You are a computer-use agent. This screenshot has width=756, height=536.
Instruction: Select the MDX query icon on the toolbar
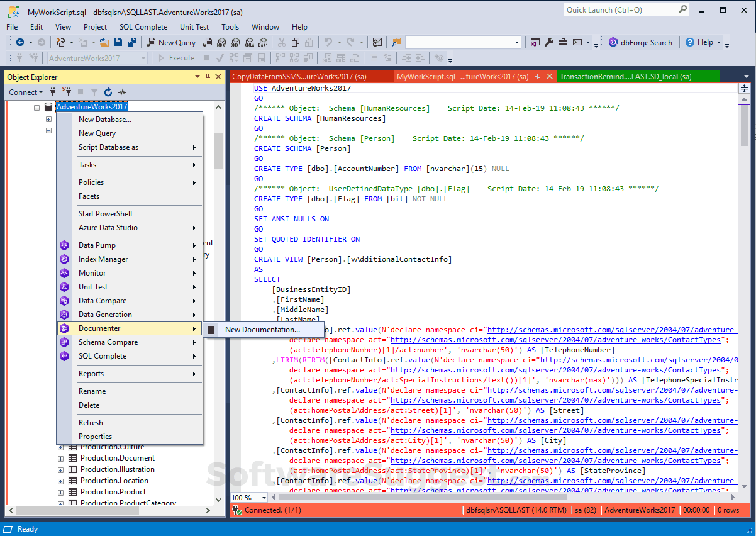[x=222, y=42]
